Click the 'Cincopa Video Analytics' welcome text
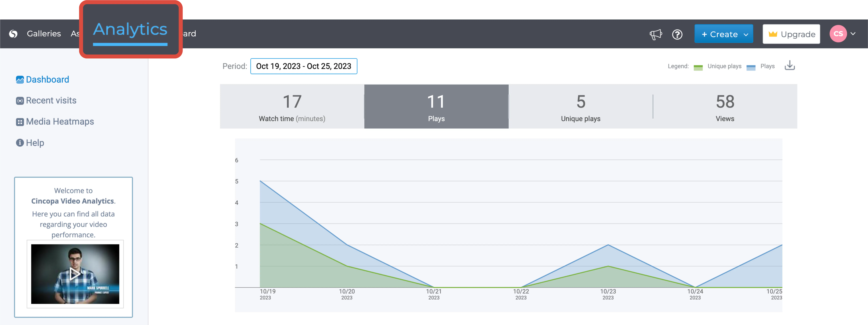The height and width of the screenshot is (325, 868). (x=73, y=201)
